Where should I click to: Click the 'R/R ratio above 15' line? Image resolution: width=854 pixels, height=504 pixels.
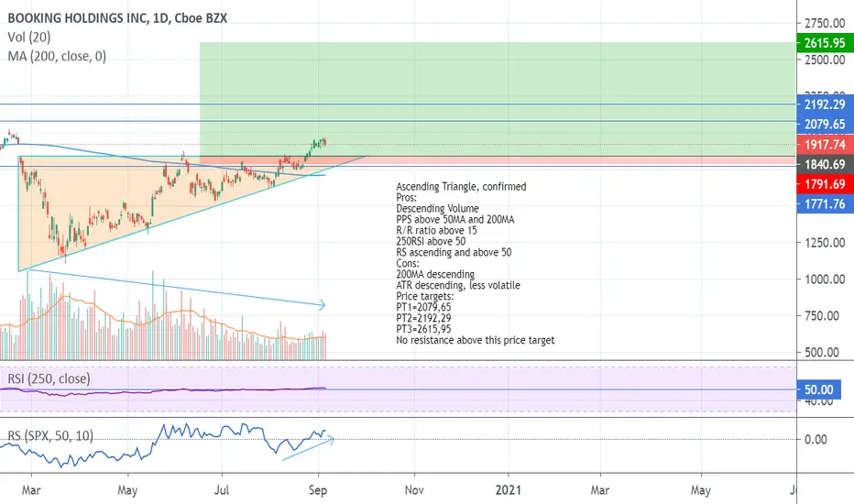click(436, 230)
